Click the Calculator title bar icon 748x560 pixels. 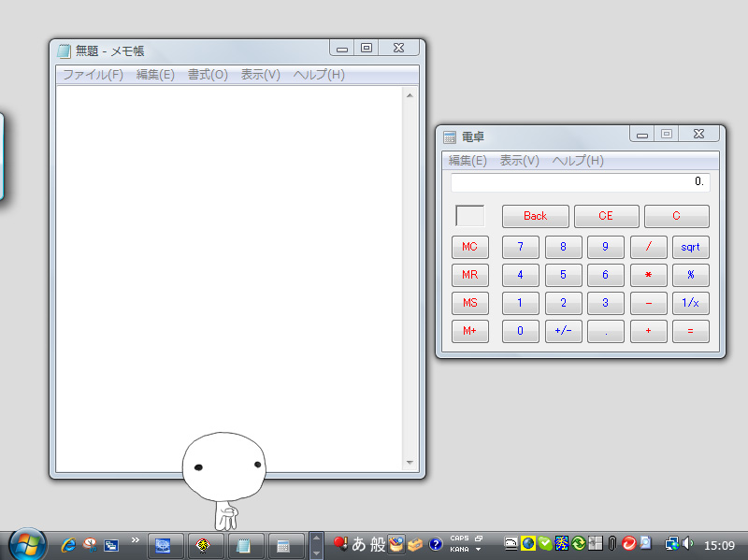click(x=450, y=137)
